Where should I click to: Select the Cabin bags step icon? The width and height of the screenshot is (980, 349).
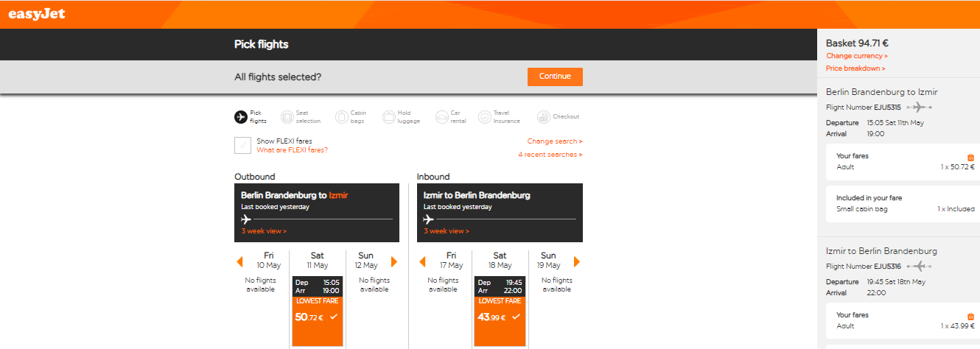[x=341, y=116]
